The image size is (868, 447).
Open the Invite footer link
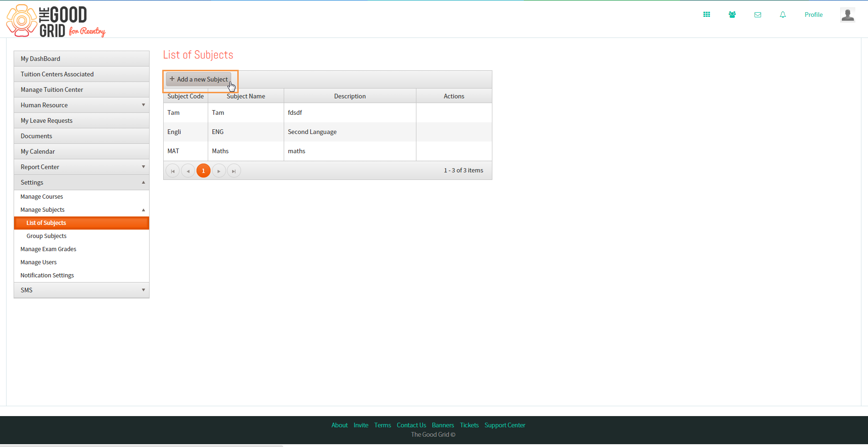[361, 425]
